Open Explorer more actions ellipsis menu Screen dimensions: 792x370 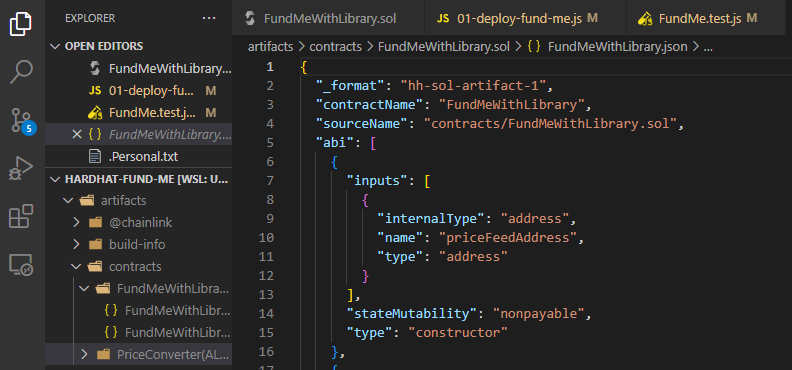point(209,19)
